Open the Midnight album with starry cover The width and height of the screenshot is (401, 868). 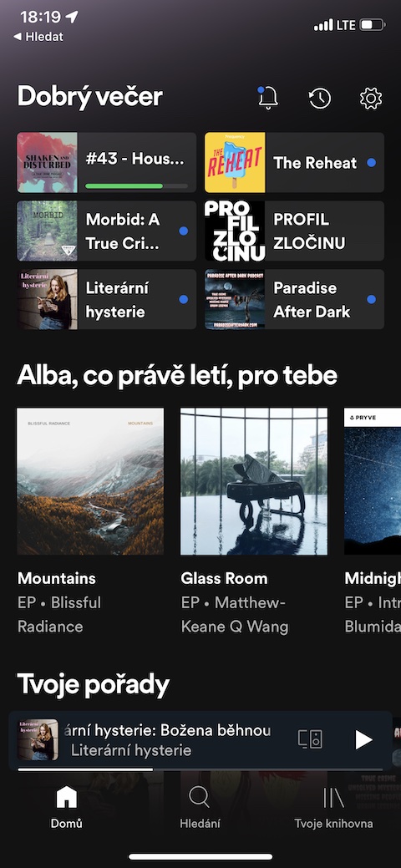point(373,481)
